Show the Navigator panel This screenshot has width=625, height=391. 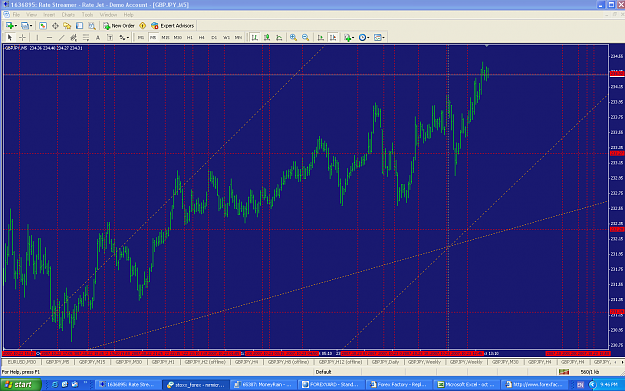tap(67, 26)
